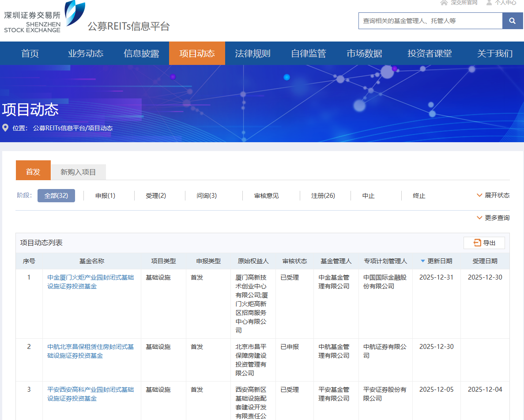Select the 全部(32) stage filter
Viewport: 524px width, 420px height.
tap(56, 196)
